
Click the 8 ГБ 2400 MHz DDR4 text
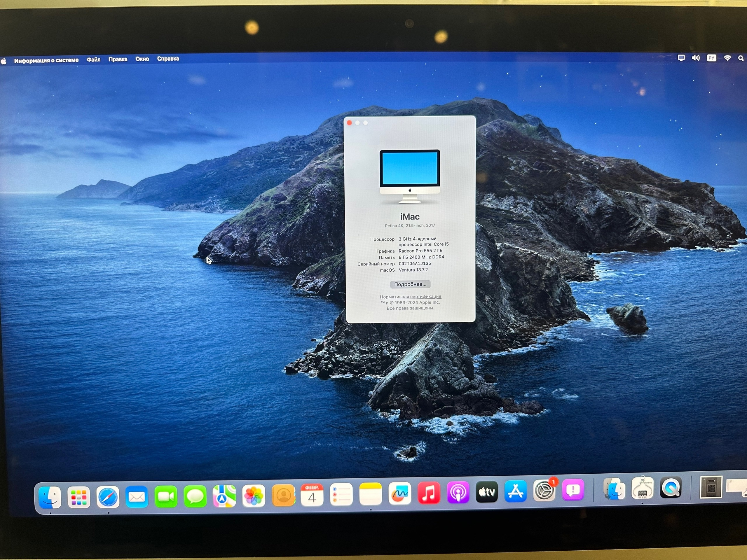click(421, 257)
